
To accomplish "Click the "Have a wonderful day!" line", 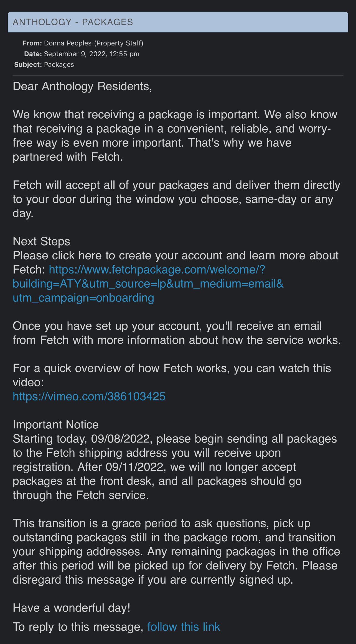I will click(72, 608).
